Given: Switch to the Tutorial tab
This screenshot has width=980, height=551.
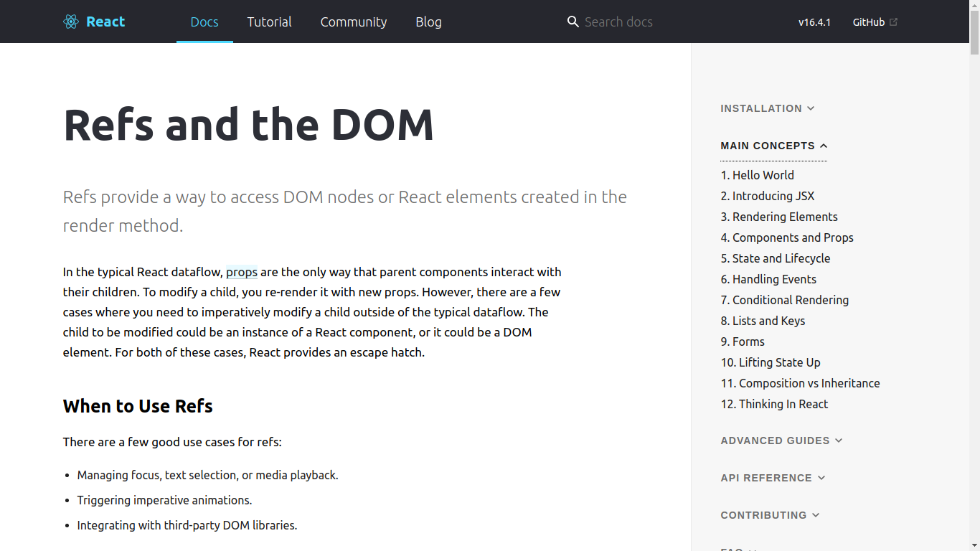Looking at the screenshot, I should tap(269, 22).
